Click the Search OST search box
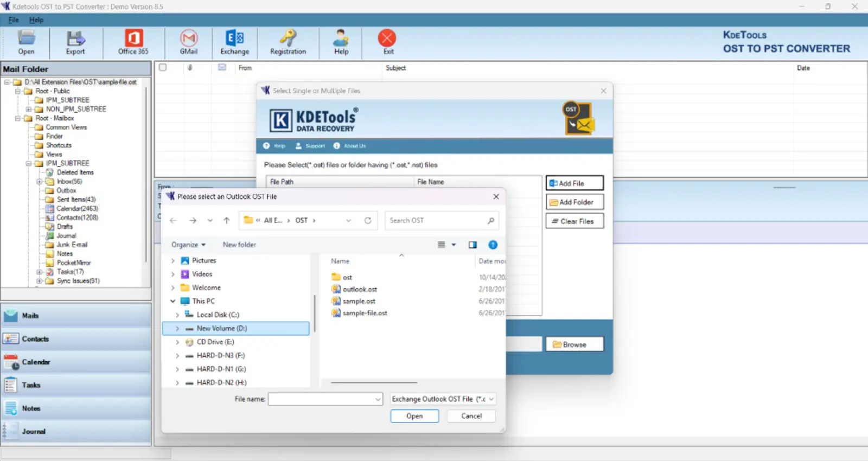 click(x=442, y=221)
